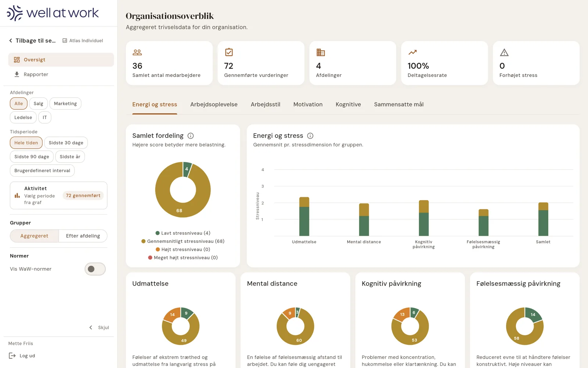Image resolution: width=588 pixels, height=368 pixels.
Task: Switch grouping to Efter afdeling
Action: 83,236
